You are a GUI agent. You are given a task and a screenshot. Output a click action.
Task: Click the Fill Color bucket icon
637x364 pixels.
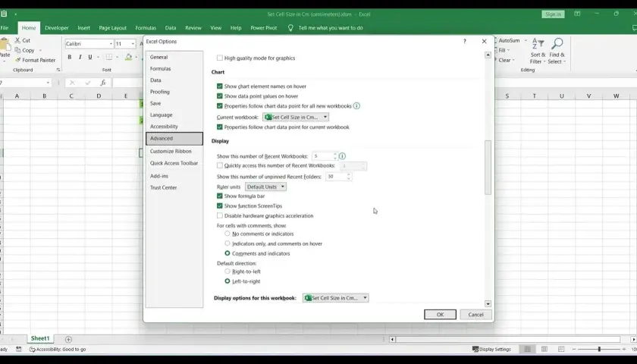tap(128, 57)
